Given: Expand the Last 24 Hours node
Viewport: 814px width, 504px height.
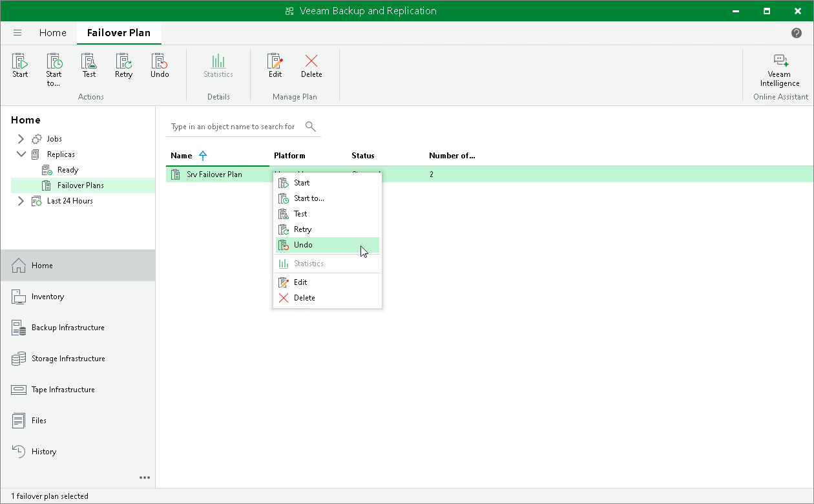Looking at the screenshot, I should 21,201.
